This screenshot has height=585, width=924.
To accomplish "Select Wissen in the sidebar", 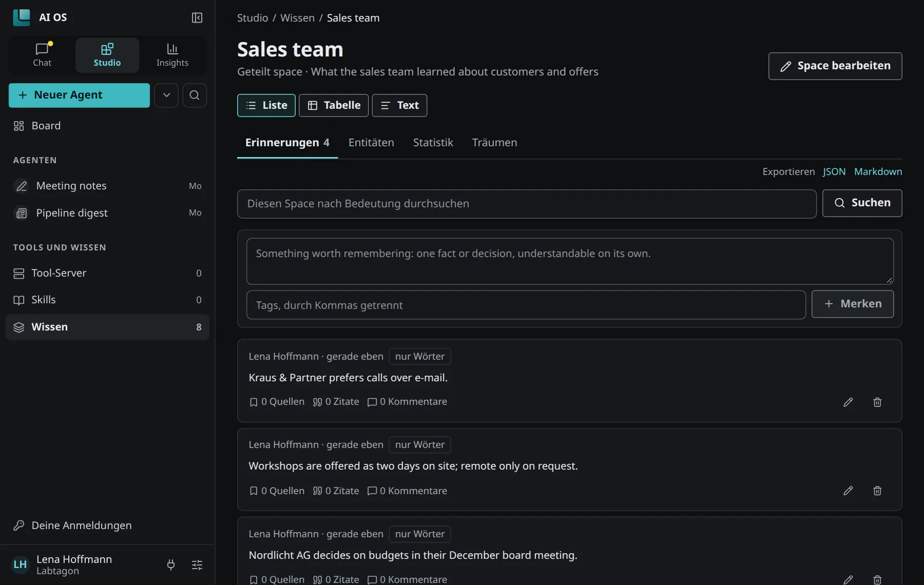I will [x=107, y=327].
